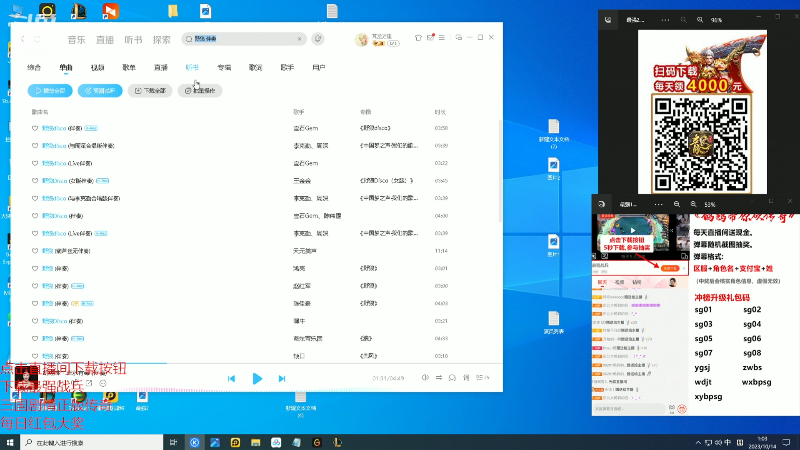Favorite the song with duration 11:14
The image size is (800, 450).
tap(35, 251)
